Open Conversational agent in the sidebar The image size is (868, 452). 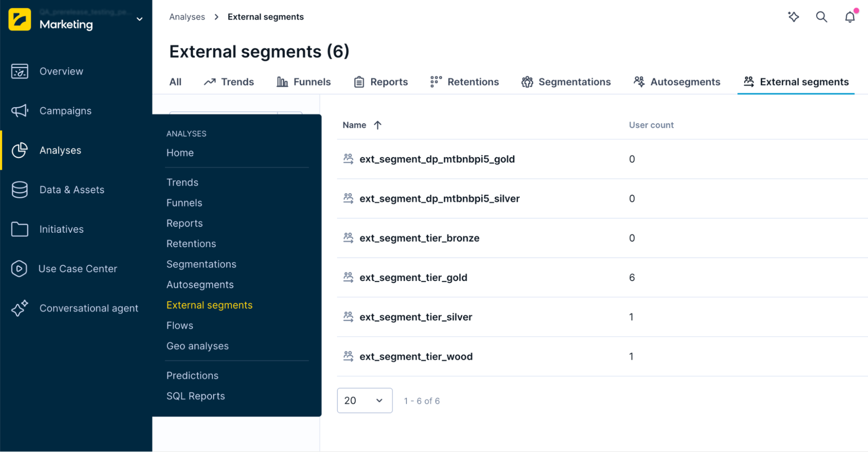(x=89, y=308)
